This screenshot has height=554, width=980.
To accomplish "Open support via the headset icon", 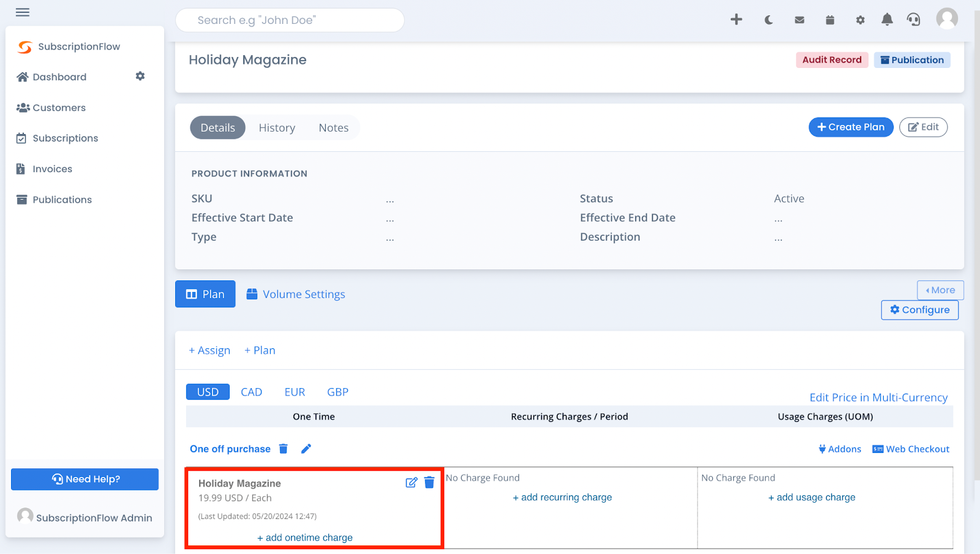I will tap(914, 20).
